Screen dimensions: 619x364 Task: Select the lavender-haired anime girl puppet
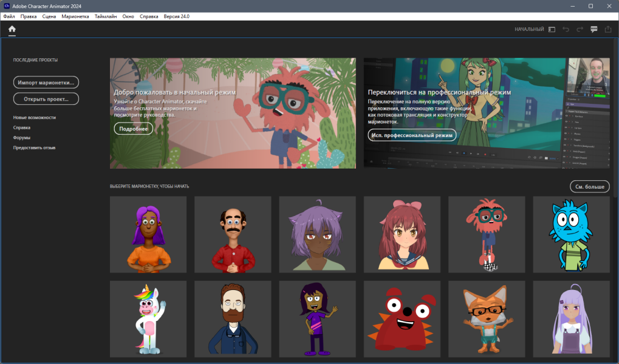571,319
